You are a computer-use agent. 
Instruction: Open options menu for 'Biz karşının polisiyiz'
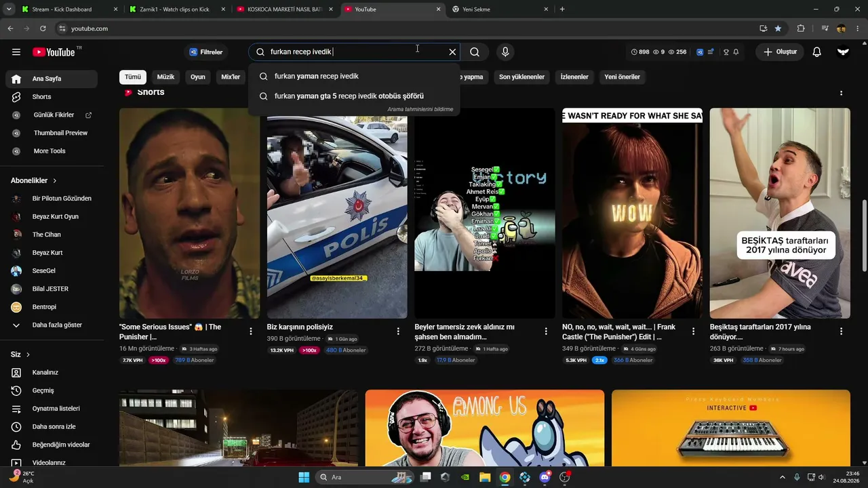coord(399,331)
